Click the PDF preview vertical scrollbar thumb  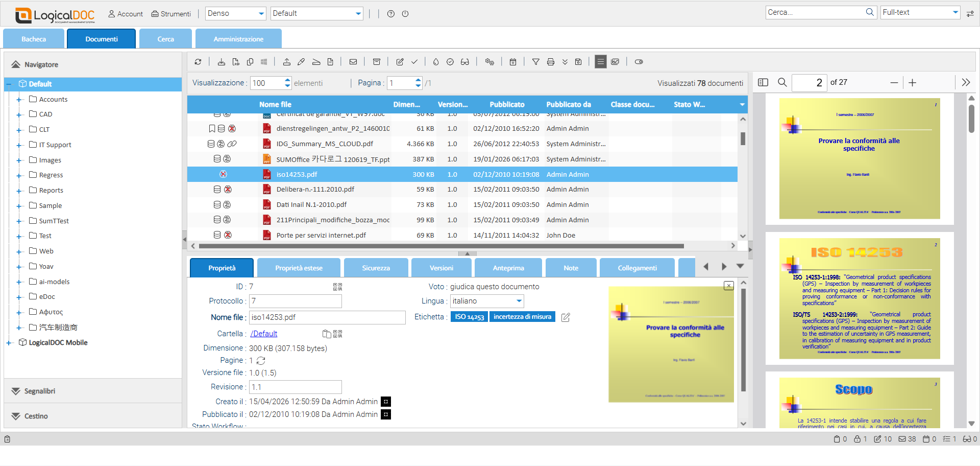pyautogui.click(x=971, y=119)
